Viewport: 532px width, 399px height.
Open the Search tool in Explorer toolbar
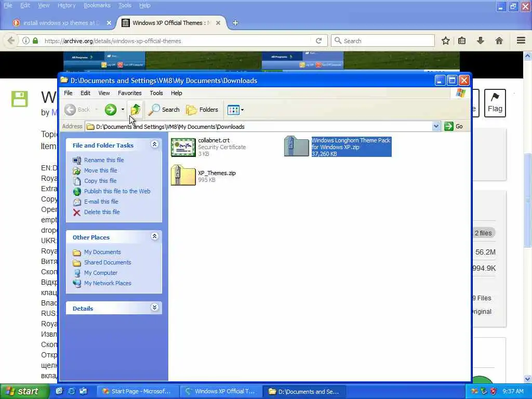[x=164, y=110]
